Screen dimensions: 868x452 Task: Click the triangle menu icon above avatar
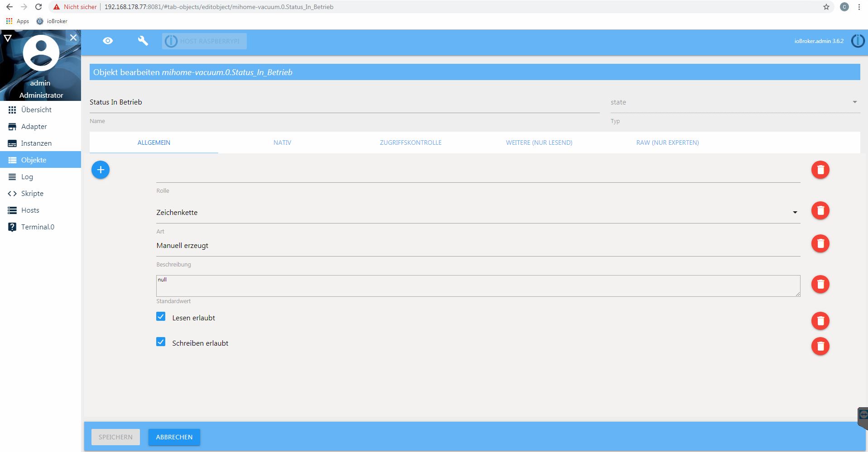tap(8, 38)
